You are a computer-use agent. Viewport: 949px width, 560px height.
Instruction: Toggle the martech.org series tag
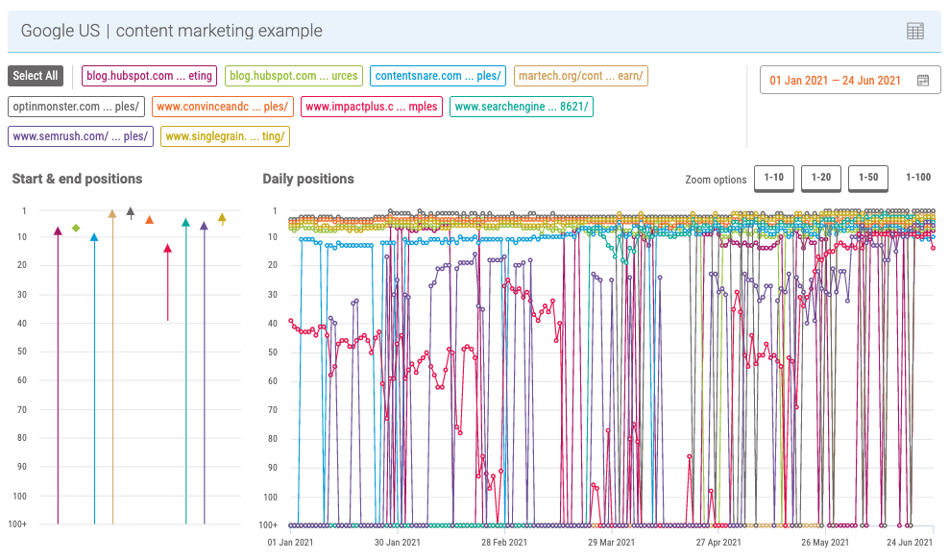coord(582,76)
